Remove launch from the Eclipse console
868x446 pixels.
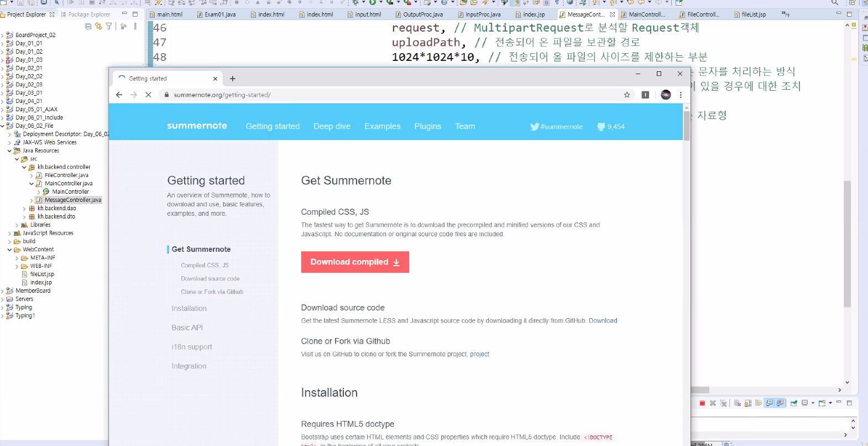pos(713,403)
